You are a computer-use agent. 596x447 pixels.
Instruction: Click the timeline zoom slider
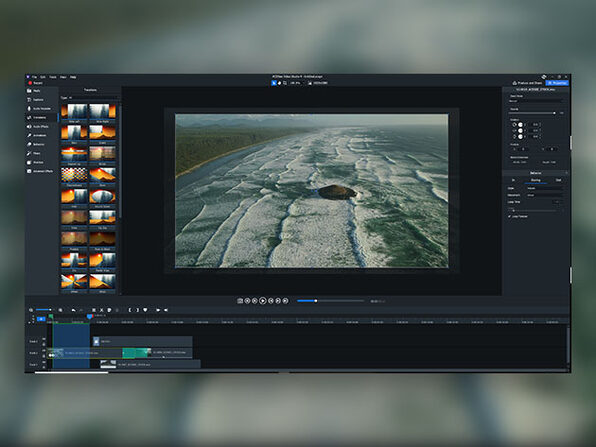tap(44, 310)
